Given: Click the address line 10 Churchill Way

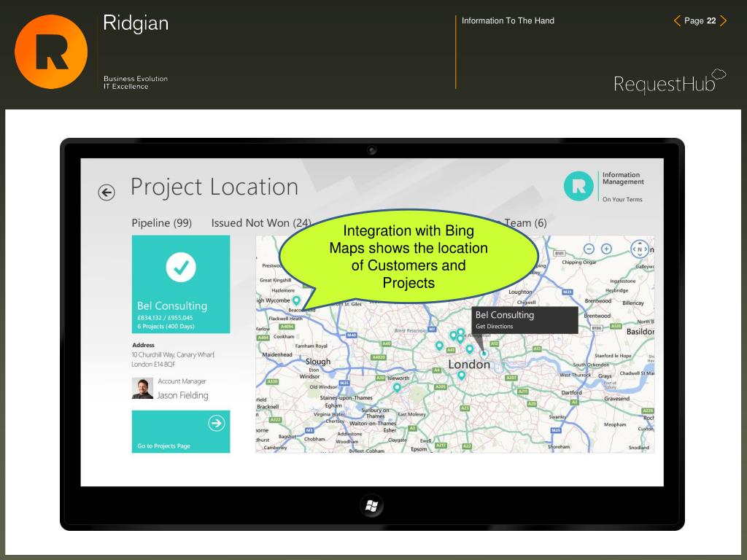Looking at the screenshot, I should pos(174,355).
